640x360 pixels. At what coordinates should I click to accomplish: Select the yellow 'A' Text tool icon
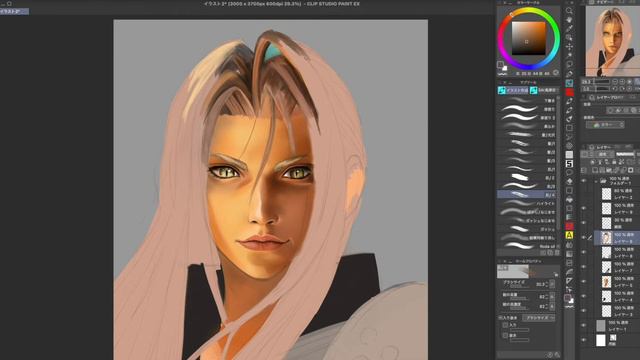coord(569,235)
